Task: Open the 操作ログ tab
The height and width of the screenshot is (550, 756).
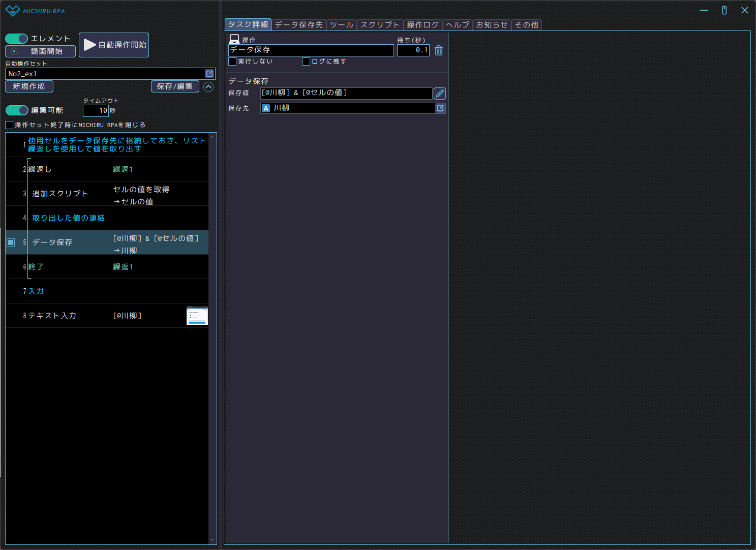Action: tap(422, 25)
